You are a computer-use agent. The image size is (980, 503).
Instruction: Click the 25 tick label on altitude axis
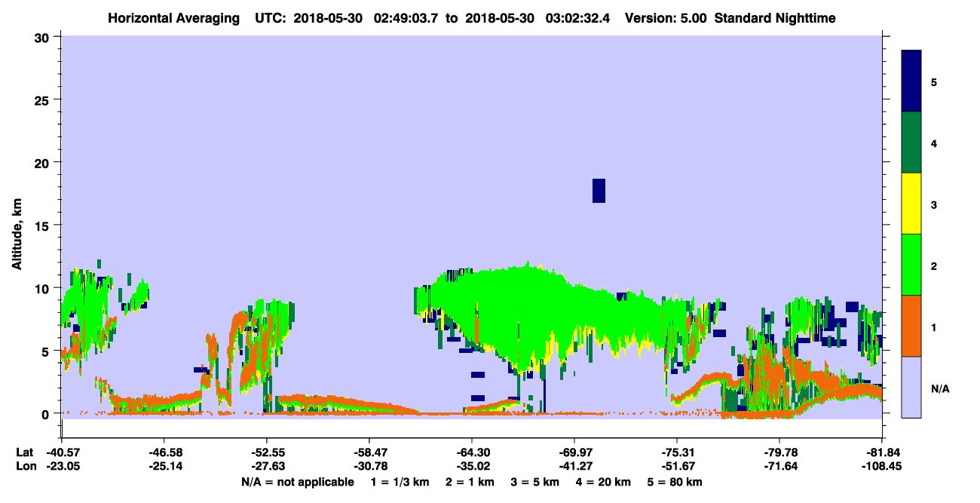[x=43, y=100]
